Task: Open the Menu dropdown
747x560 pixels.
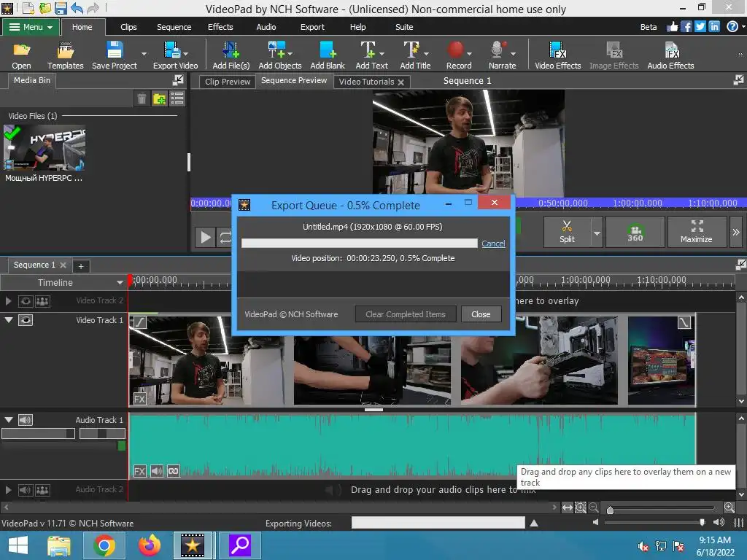Action: click(31, 27)
